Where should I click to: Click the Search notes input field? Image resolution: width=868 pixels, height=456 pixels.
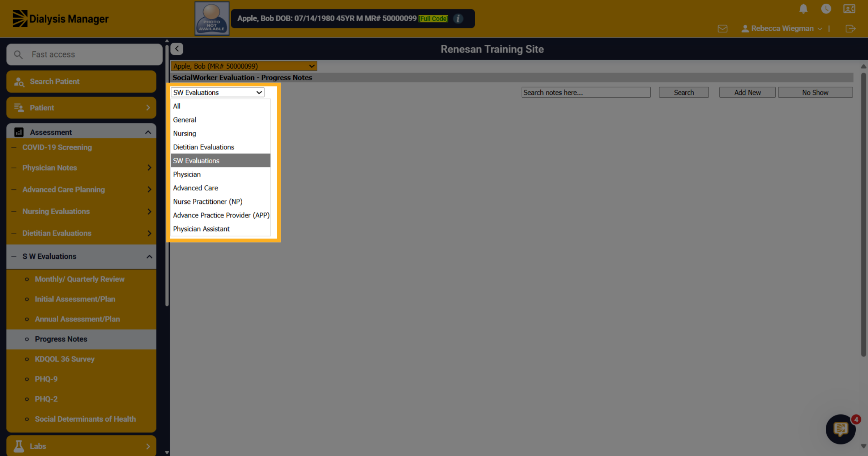(x=586, y=93)
